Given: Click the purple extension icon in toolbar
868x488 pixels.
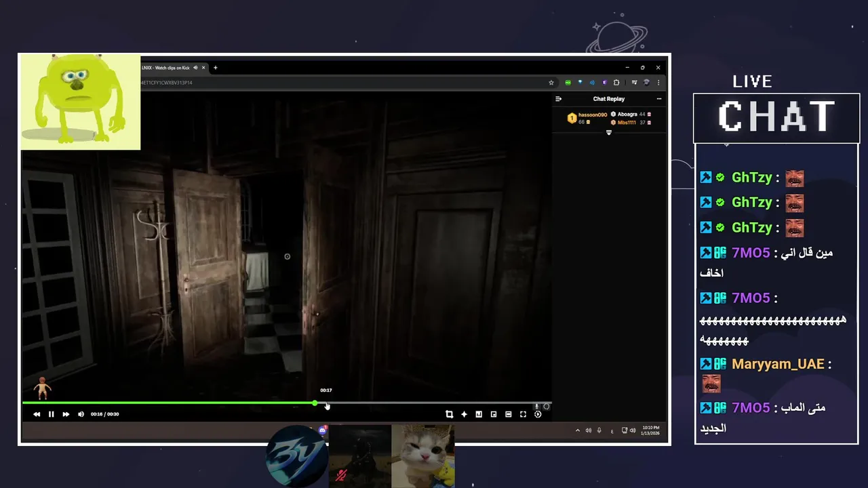Looking at the screenshot, I should [604, 83].
